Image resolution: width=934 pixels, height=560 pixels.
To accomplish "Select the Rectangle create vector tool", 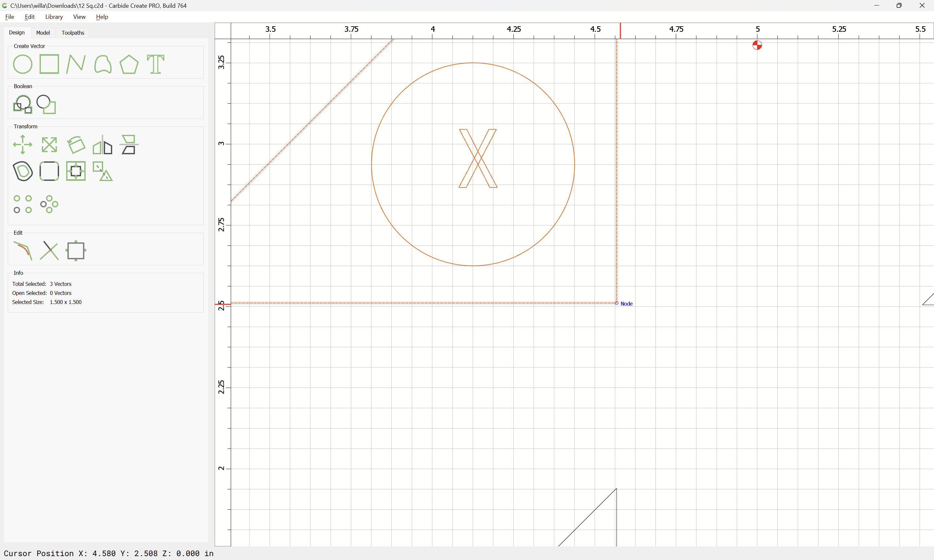I will point(49,64).
